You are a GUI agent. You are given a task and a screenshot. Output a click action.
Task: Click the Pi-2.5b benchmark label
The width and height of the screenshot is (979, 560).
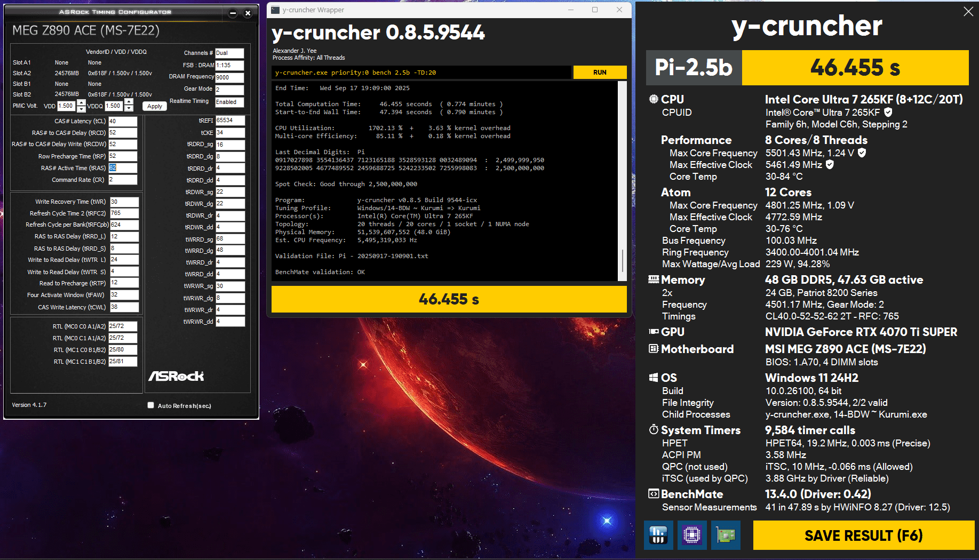coord(694,68)
